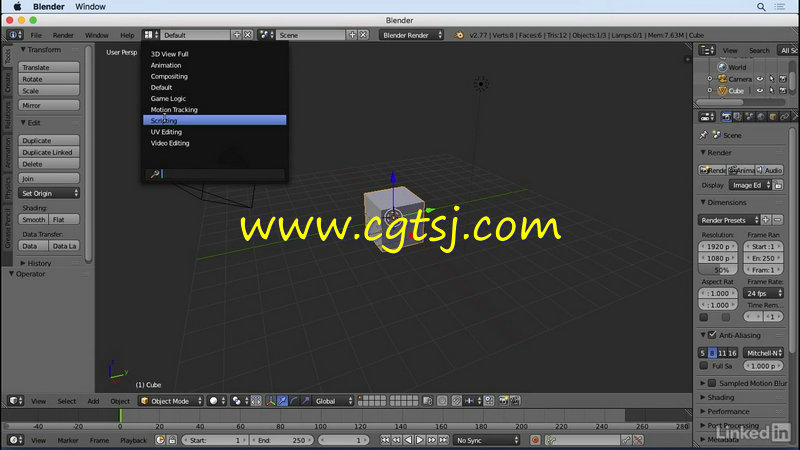The height and width of the screenshot is (450, 800).
Task: Click Duplicate Linked button
Action: click(49, 153)
